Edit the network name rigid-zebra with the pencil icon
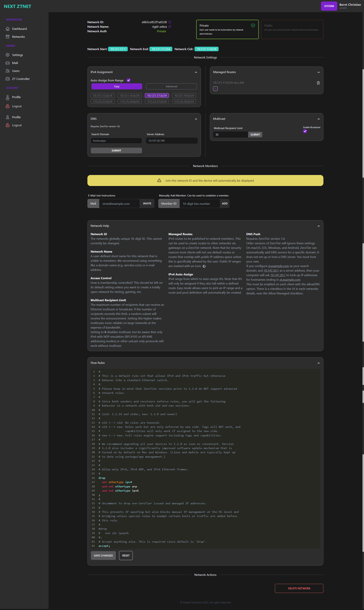The width and height of the screenshot is (364, 610). [x=170, y=27]
